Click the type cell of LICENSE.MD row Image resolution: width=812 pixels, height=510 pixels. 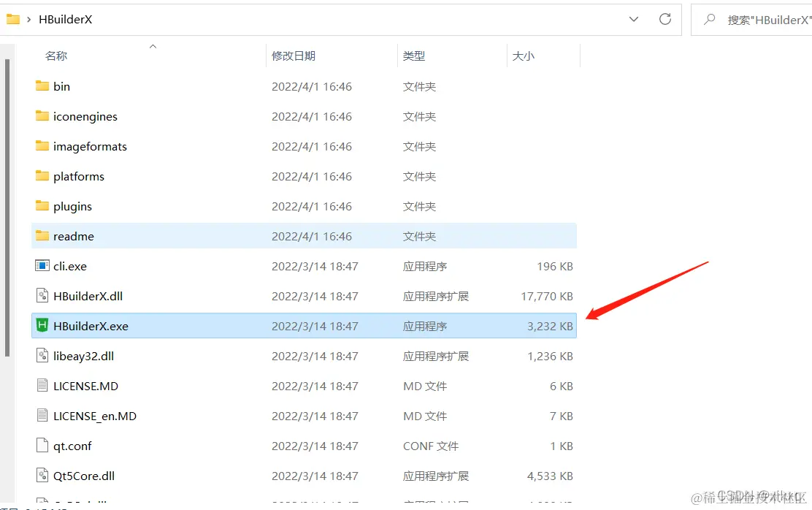(x=425, y=386)
